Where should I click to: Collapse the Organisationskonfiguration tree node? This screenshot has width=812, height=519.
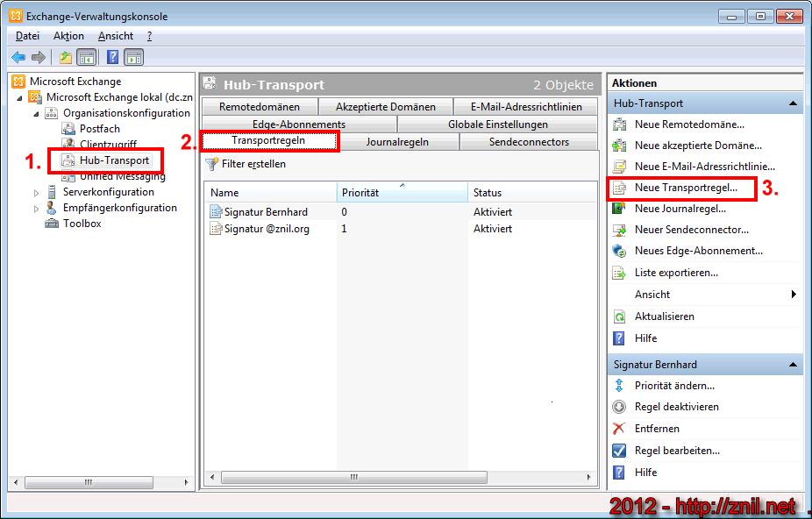pyautogui.click(x=37, y=114)
